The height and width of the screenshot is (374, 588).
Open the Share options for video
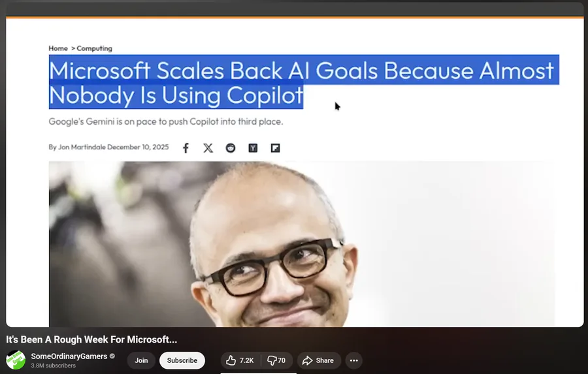319,360
